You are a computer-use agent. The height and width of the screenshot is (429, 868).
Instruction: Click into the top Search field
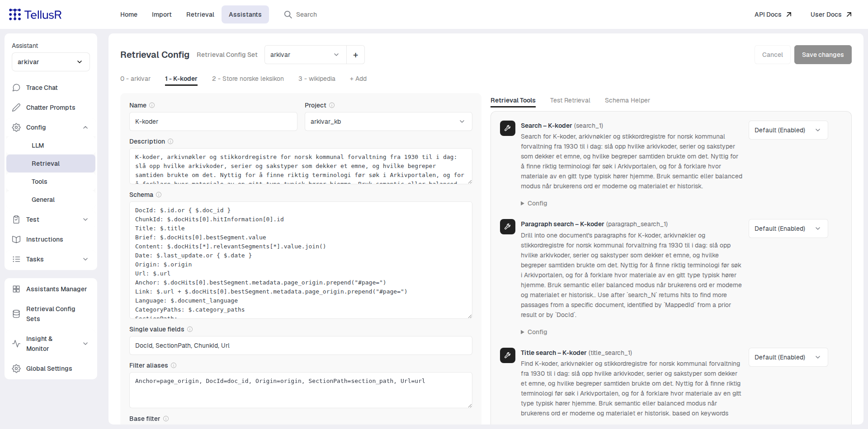coord(306,14)
